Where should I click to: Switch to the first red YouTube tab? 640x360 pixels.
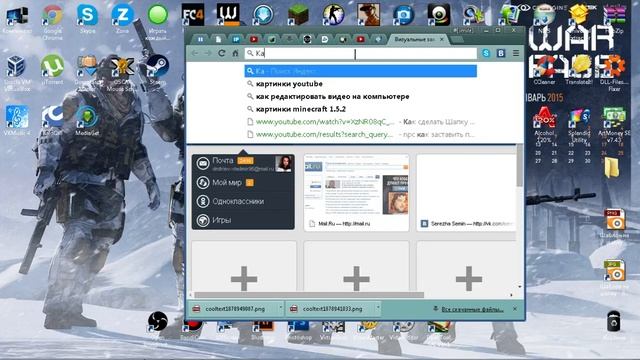pyautogui.click(x=254, y=39)
